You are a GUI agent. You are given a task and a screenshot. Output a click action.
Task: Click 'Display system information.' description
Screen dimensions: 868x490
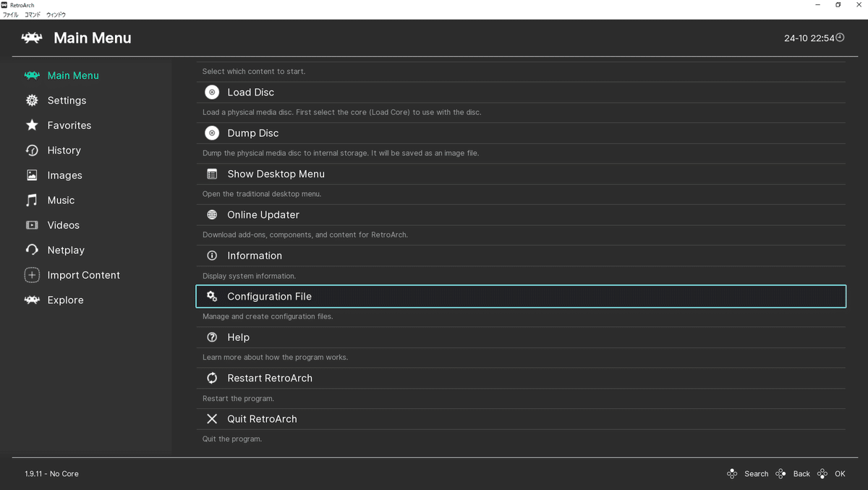249,276
